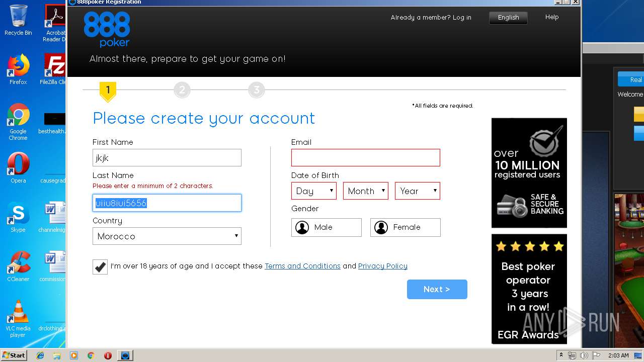Viewport: 644px width, 362px height.
Task: Toggle over 18 terms acceptance checkbox
Action: pyautogui.click(x=100, y=266)
